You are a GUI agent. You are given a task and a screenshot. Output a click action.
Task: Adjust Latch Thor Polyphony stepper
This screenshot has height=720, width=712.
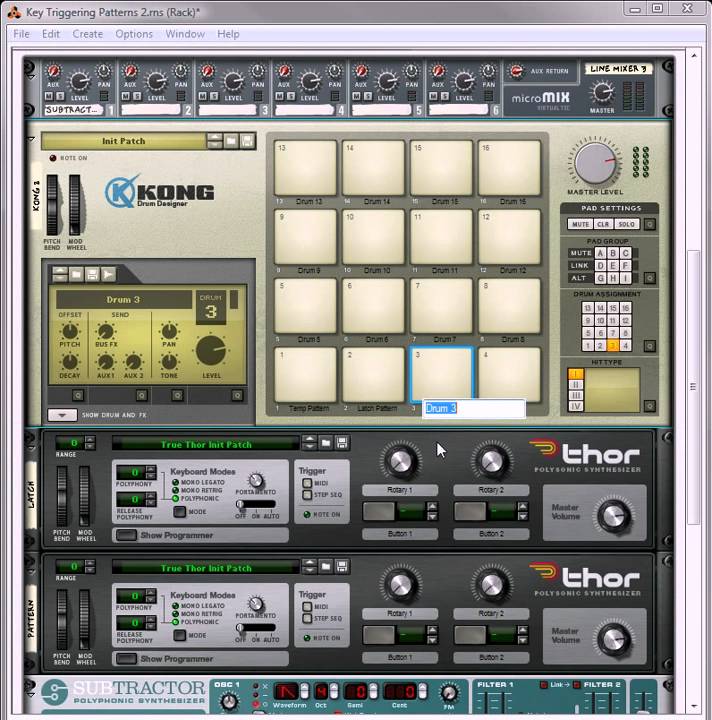[x=151, y=472]
